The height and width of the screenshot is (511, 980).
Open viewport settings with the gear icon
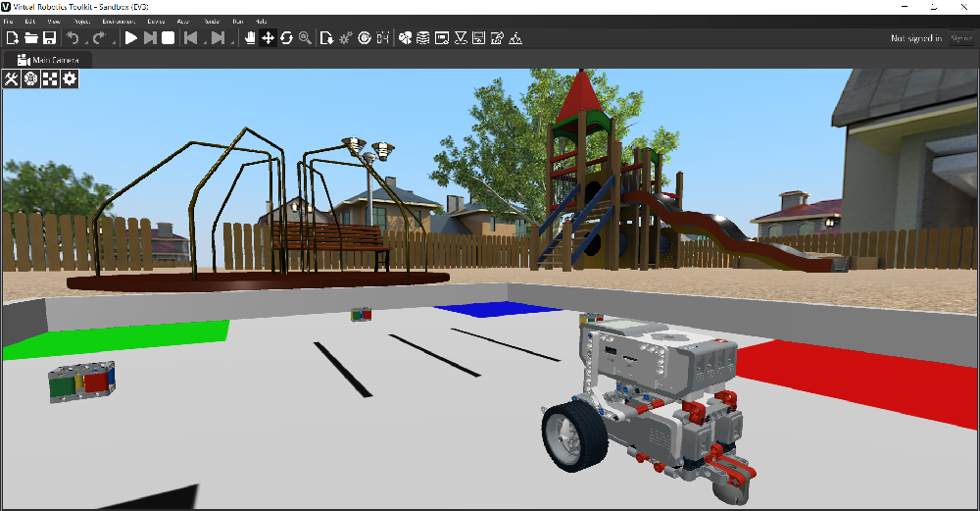(x=70, y=78)
